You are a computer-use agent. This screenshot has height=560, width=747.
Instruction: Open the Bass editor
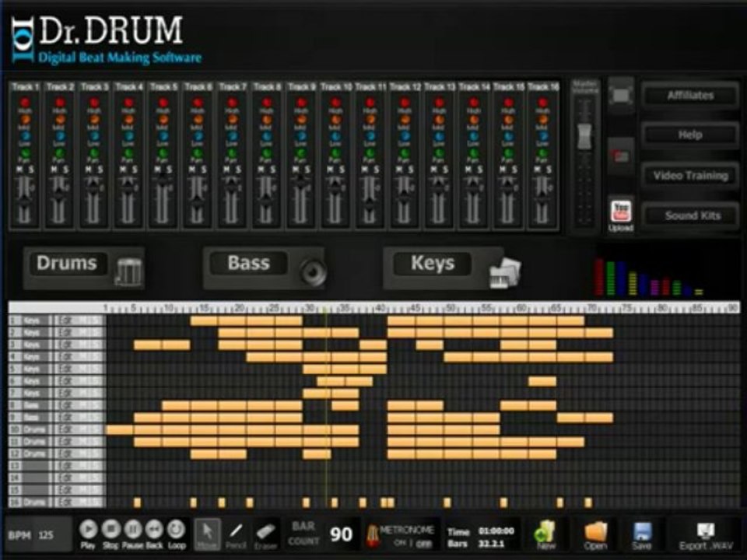[249, 264]
